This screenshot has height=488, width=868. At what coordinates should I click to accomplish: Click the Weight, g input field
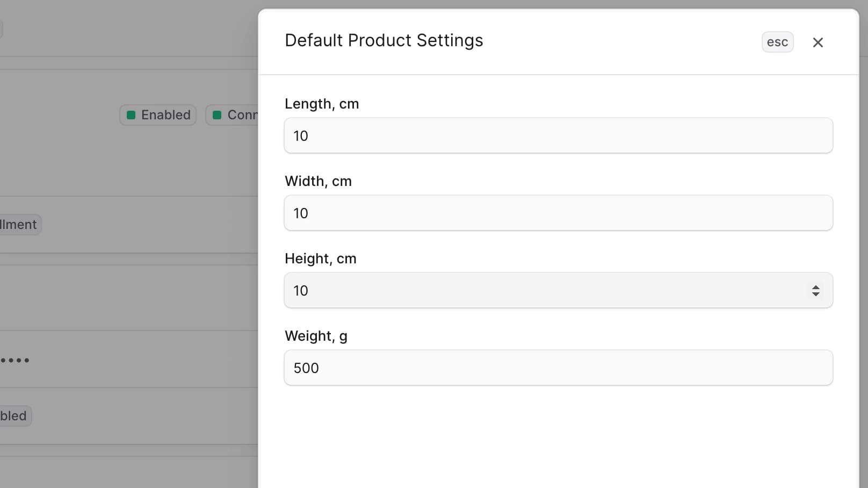pyautogui.click(x=558, y=368)
